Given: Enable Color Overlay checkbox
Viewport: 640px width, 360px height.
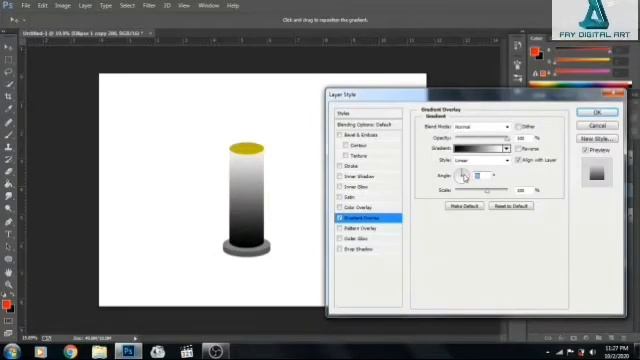Looking at the screenshot, I should pyautogui.click(x=340, y=207).
